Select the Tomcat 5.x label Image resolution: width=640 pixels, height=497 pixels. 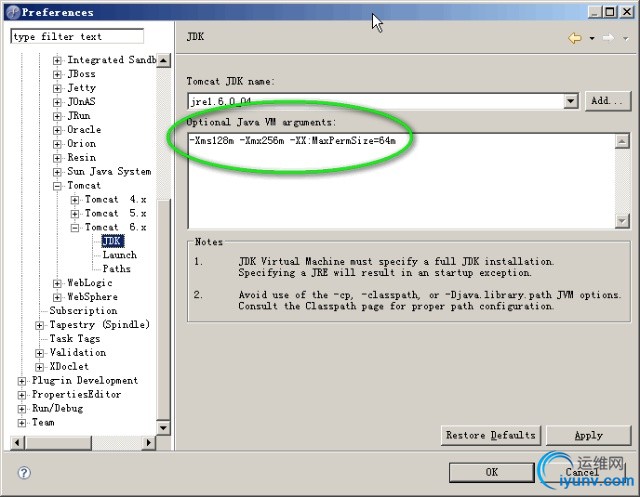click(116, 213)
